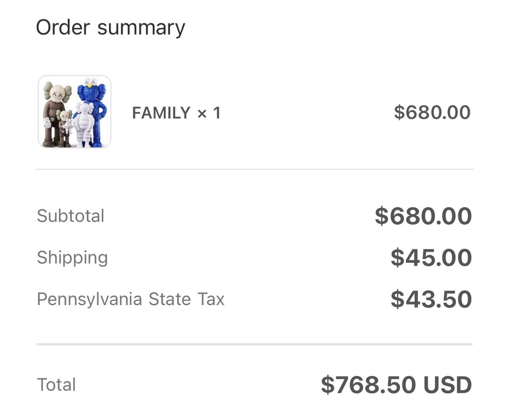Click the USD currency text
This screenshot has height=420, width=509.
coord(447,385)
